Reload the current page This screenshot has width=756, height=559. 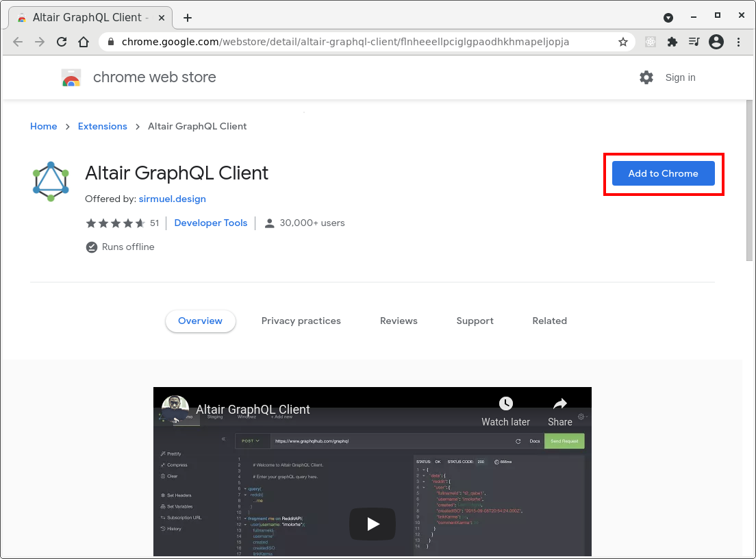pyautogui.click(x=62, y=42)
